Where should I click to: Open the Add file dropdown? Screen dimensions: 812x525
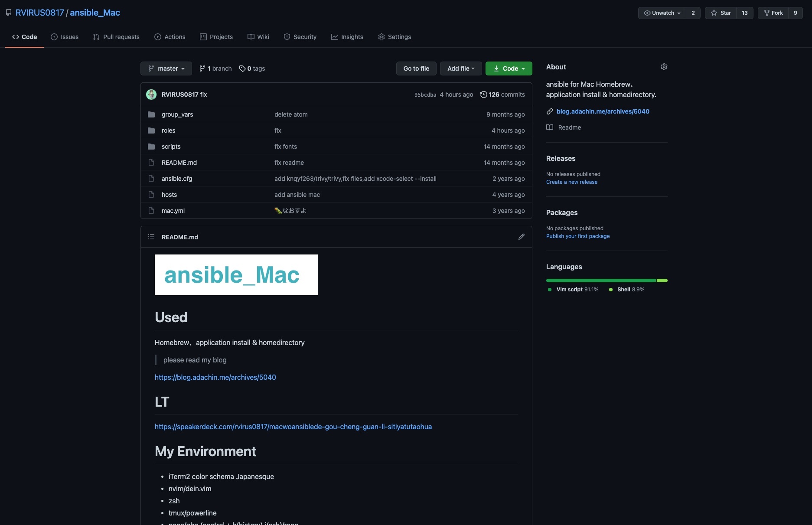(460, 68)
